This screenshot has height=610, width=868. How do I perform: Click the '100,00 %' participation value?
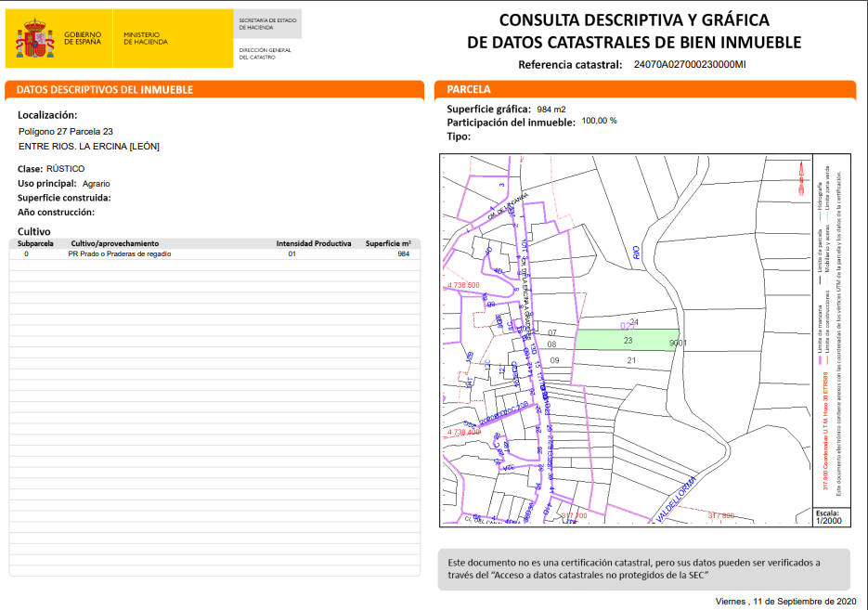coord(599,121)
